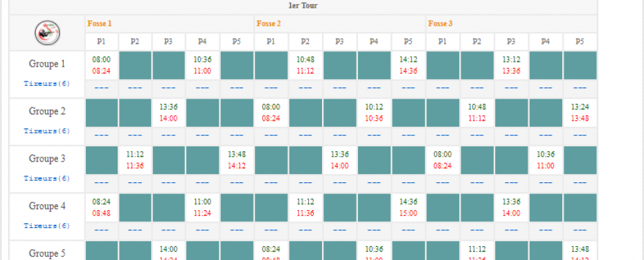644x260 pixels.
Task: Click Groupe 4 Fosse 1 P4 11:00 slot
Action: pos(202,208)
